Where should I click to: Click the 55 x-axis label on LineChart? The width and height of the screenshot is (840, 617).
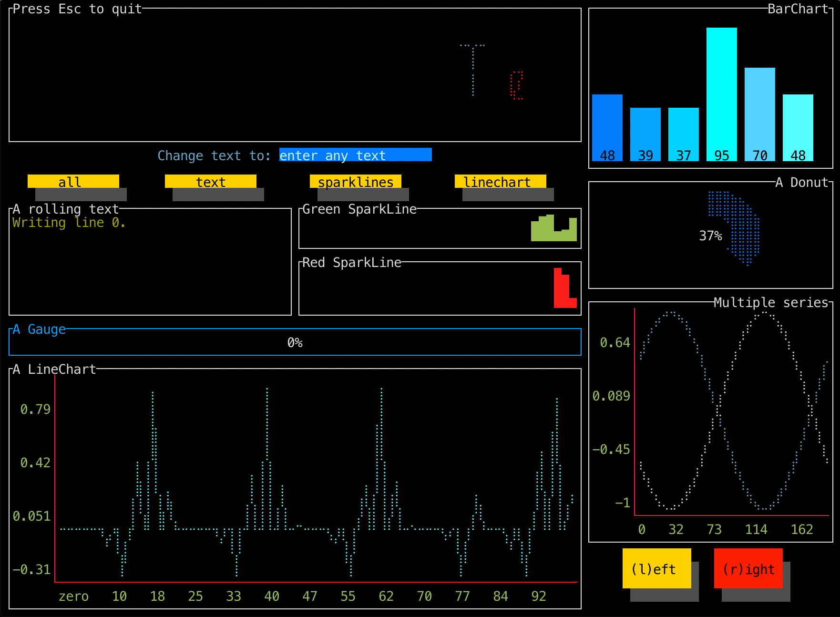[348, 596]
